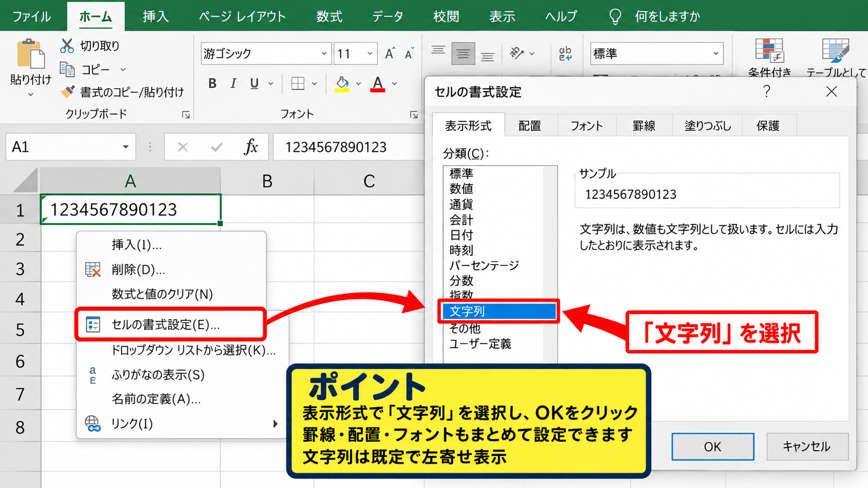Viewport: 868px width, 488px height.
Task: Select column B header
Action: tap(267, 181)
